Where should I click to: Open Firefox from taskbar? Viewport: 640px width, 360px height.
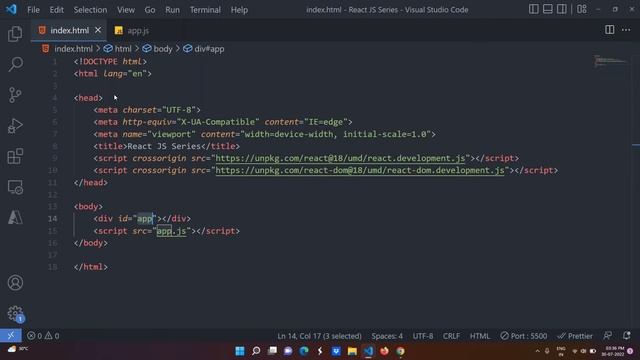click(x=384, y=351)
